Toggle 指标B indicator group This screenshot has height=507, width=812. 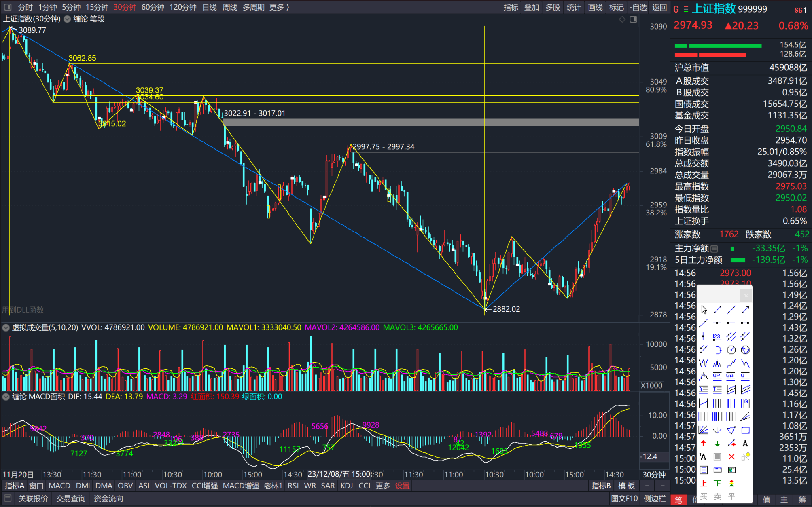click(x=601, y=486)
